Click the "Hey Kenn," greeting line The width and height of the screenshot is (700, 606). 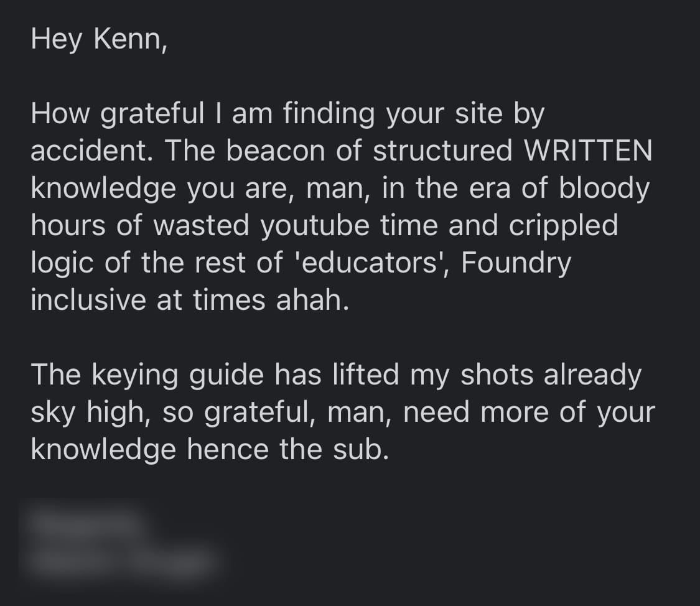tap(99, 40)
